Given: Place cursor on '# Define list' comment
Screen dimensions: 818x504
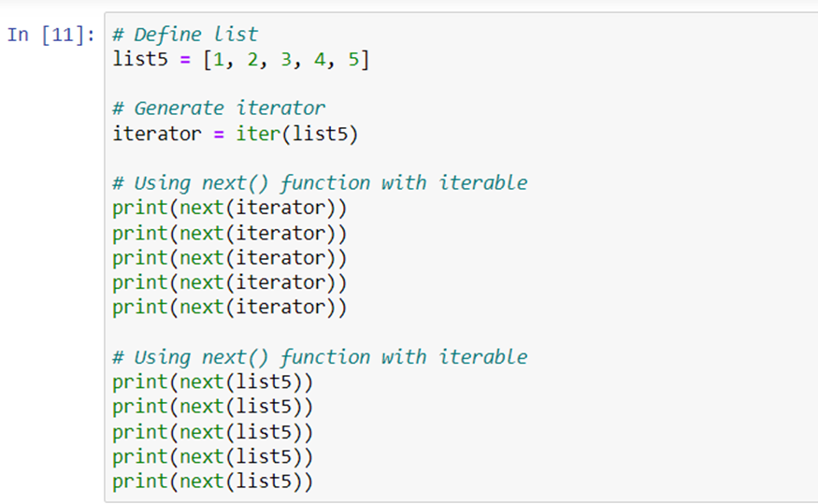Looking at the screenshot, I should 185,35.
